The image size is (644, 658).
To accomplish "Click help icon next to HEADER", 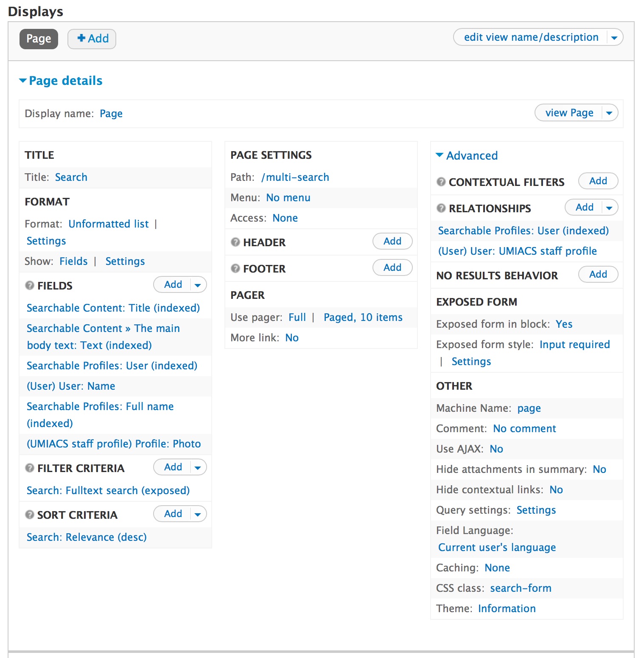I will (235, 242).
